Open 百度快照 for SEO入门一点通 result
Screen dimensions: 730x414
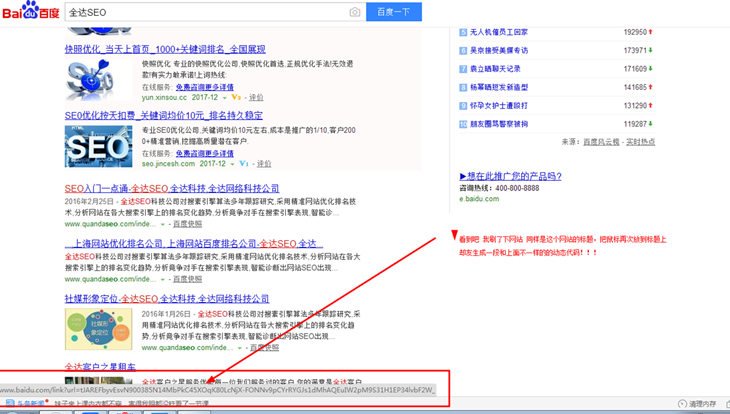pyautogui.click(x=187, y=224)
